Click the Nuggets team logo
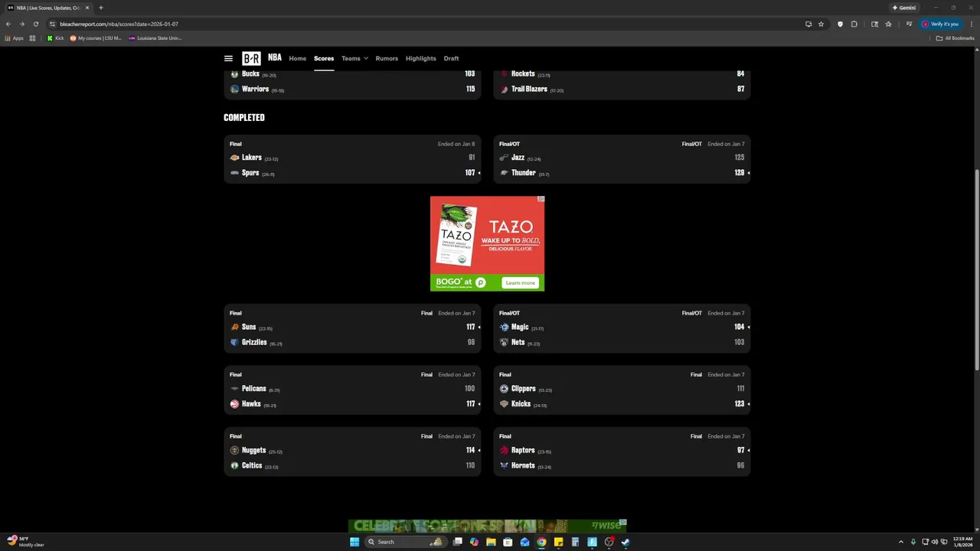Image resolution: width=980 pixels, height=551 pixels. (x=234, y=450)
